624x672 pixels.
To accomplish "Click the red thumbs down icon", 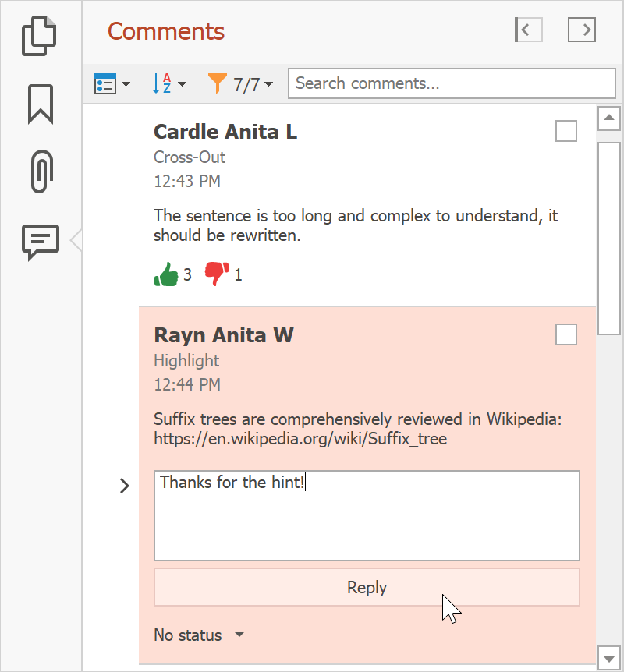I will pyautogui.click(x=216, y=274).
